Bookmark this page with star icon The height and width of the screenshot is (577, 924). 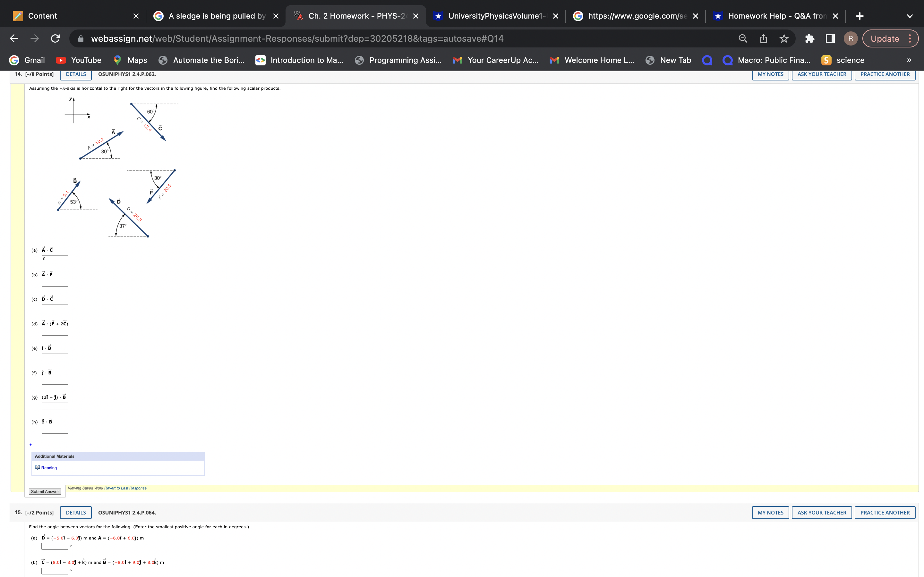[x=784, y=38]
